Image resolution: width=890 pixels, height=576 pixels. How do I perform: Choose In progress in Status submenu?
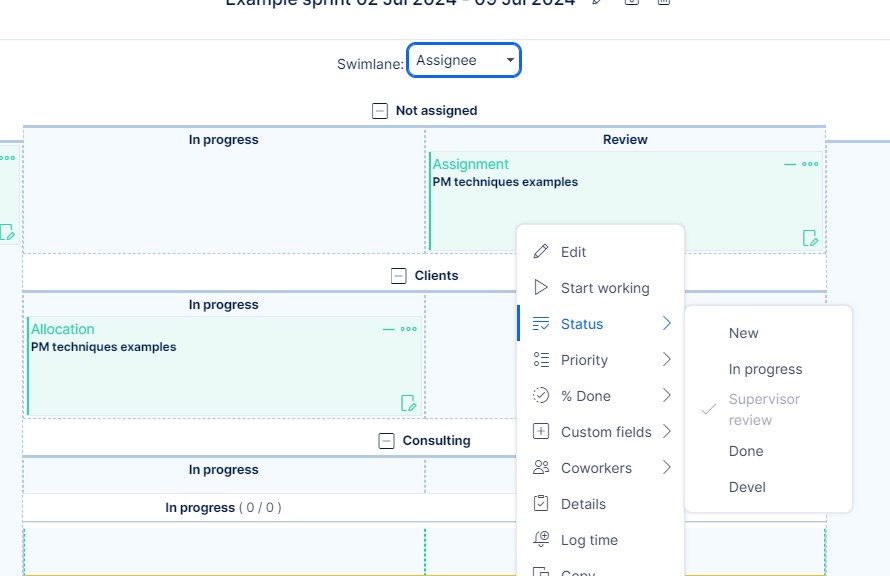(x=765, y=369)
